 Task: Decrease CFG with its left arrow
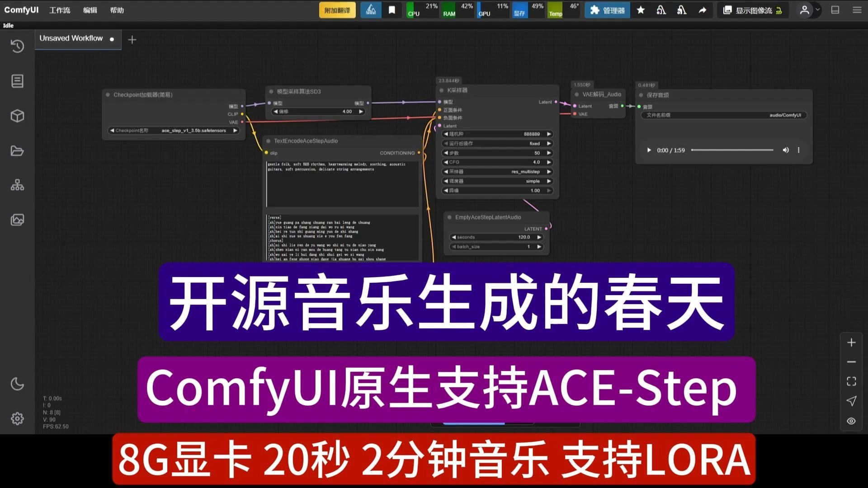tap(446, 162)
